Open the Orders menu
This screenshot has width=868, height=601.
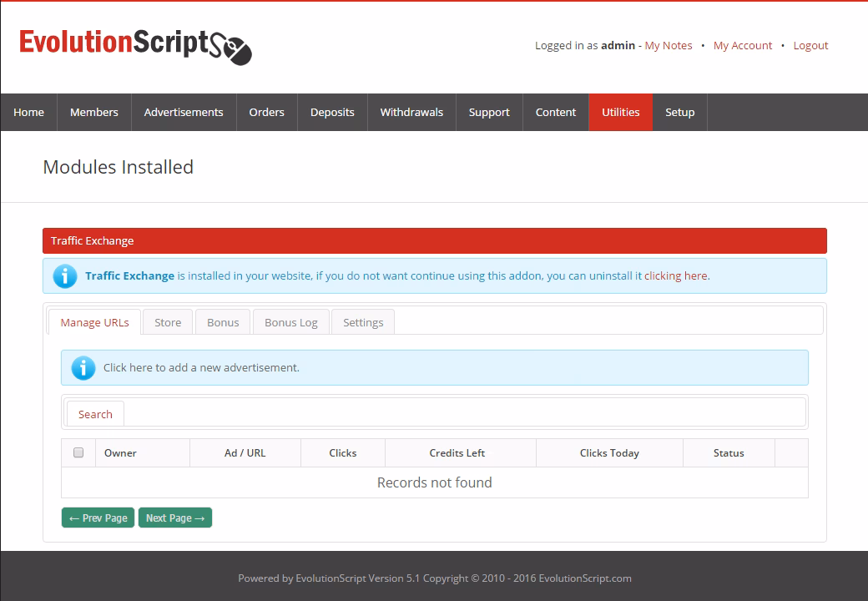267,113
